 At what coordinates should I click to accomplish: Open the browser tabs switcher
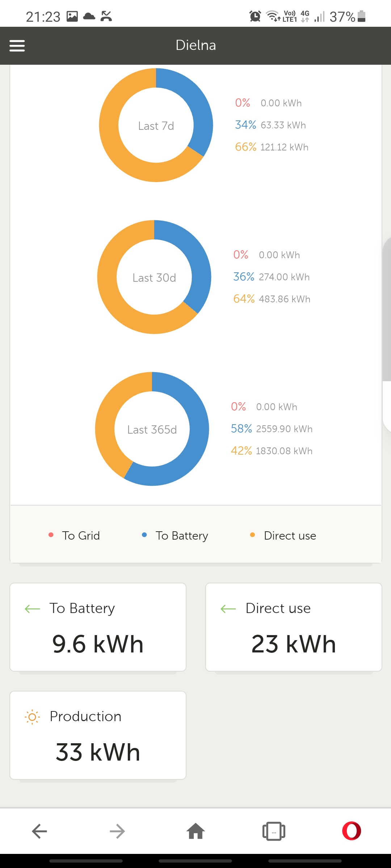point(274,831)
